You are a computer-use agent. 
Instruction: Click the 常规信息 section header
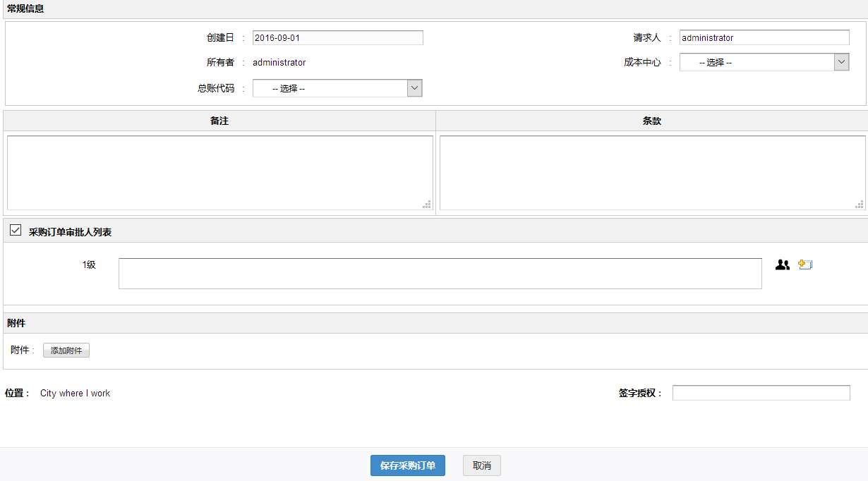point(25,9)
